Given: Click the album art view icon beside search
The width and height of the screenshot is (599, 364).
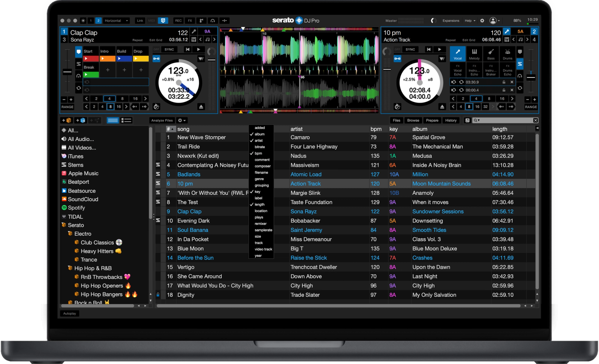Looking at the screenshot, I should tap(467, 120).
